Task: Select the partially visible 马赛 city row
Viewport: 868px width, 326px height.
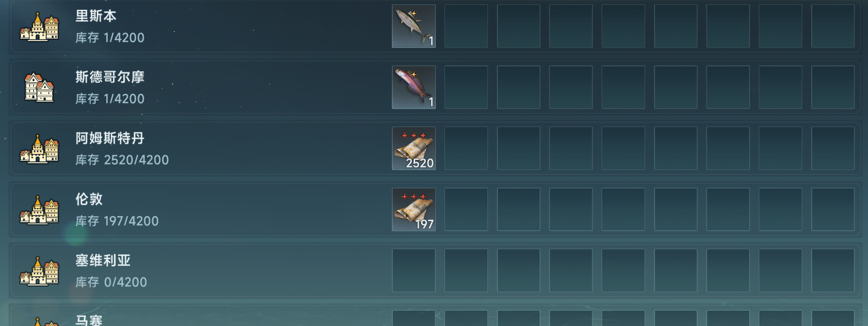Action: point(434,315)
